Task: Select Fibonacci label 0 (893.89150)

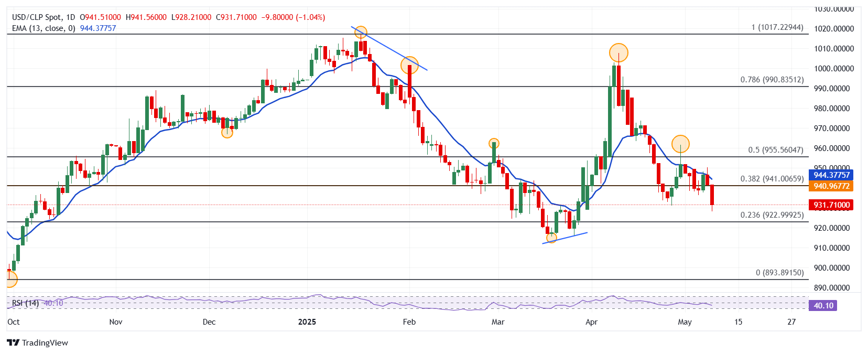Action: coord(780,273)
